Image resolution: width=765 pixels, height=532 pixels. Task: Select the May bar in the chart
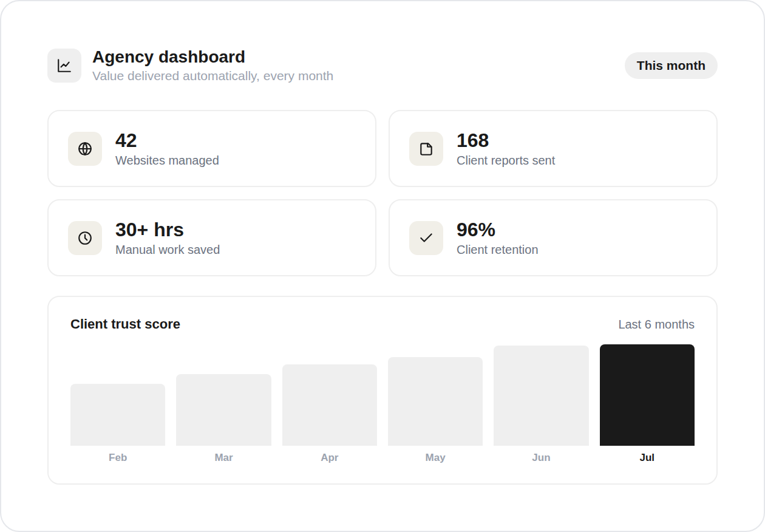pos(435,401)
